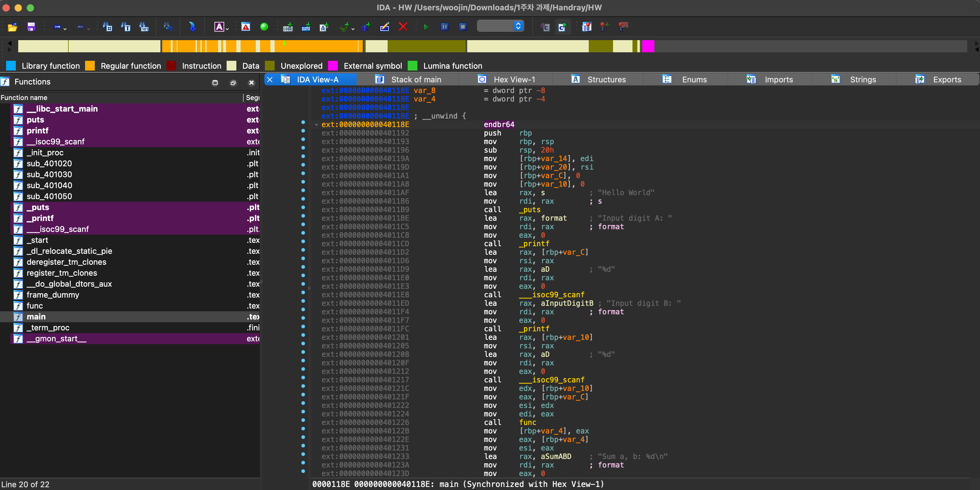Click the pink External symbol navigation band

648,46
